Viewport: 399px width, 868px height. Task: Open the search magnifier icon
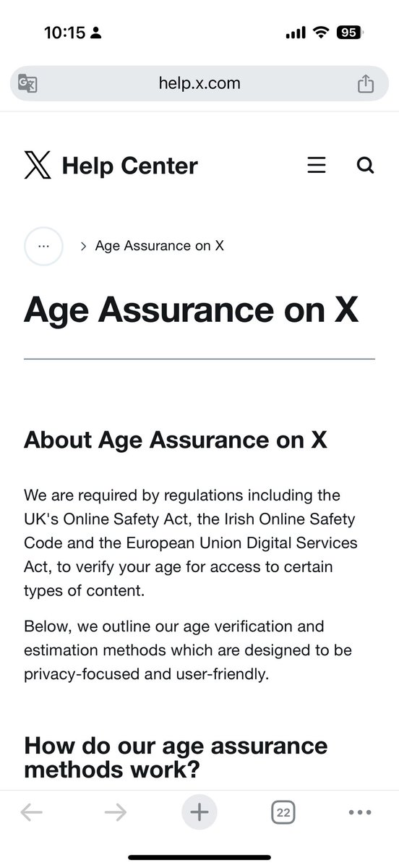366,166
